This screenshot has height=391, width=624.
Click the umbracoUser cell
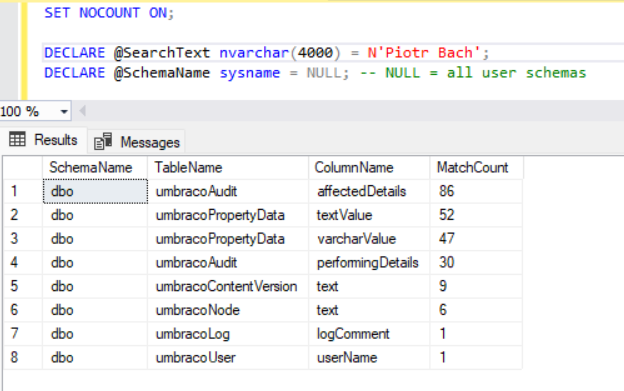[x=228, y=357]
